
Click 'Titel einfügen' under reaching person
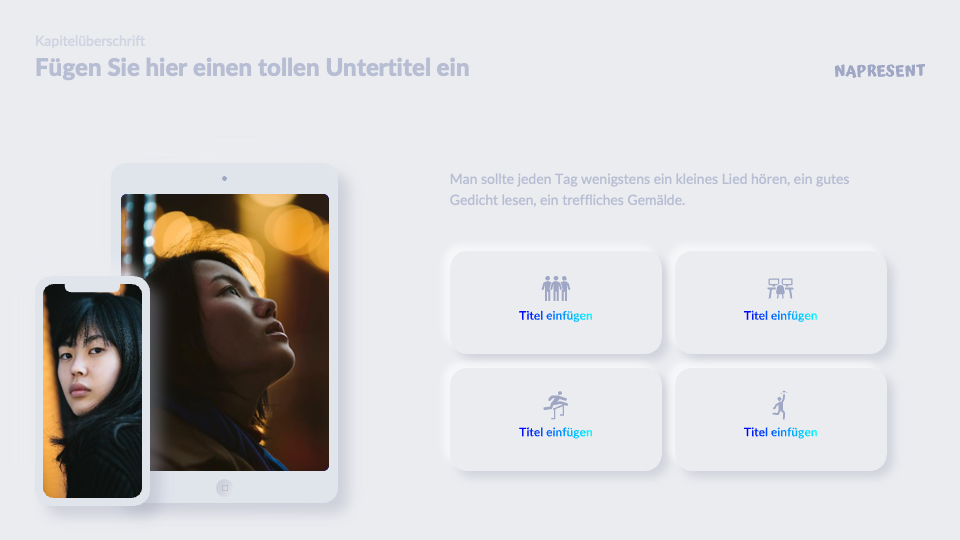coord(780,432)
